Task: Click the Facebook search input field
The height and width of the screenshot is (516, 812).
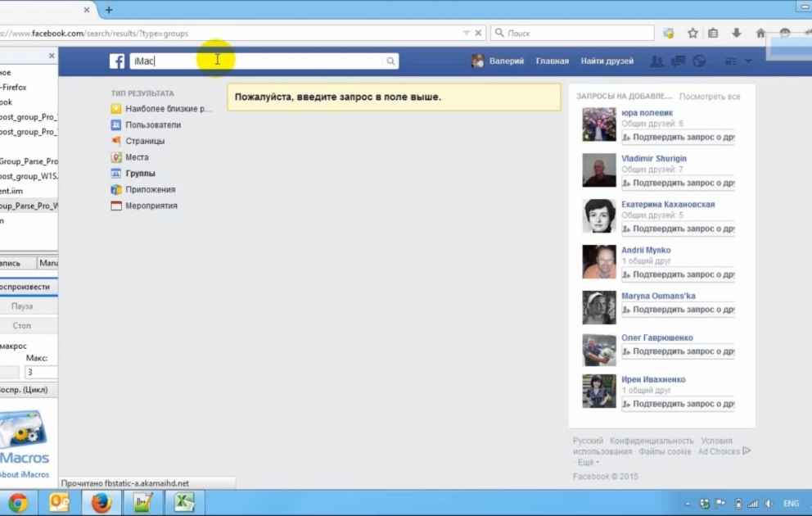Action: [257, 61]
